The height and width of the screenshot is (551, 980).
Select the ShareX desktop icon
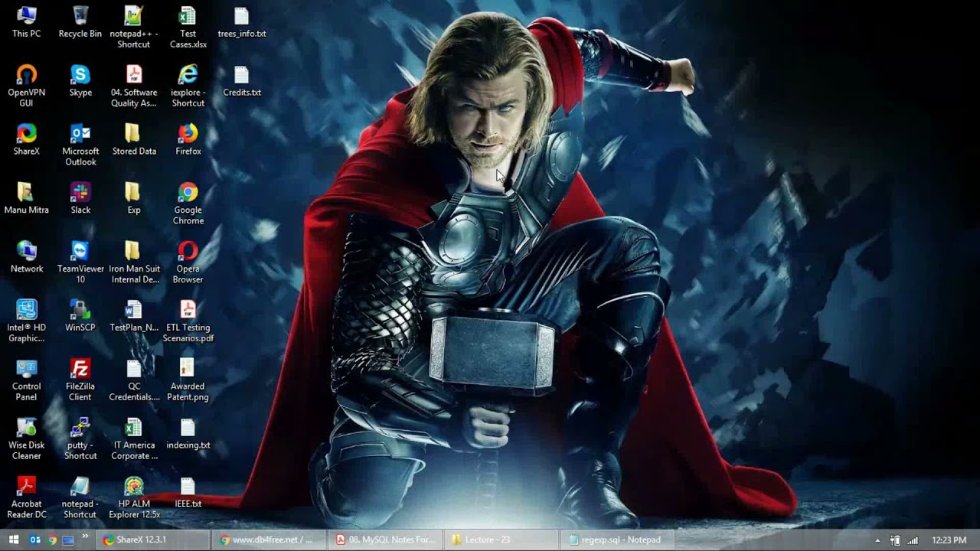point(26,139)
